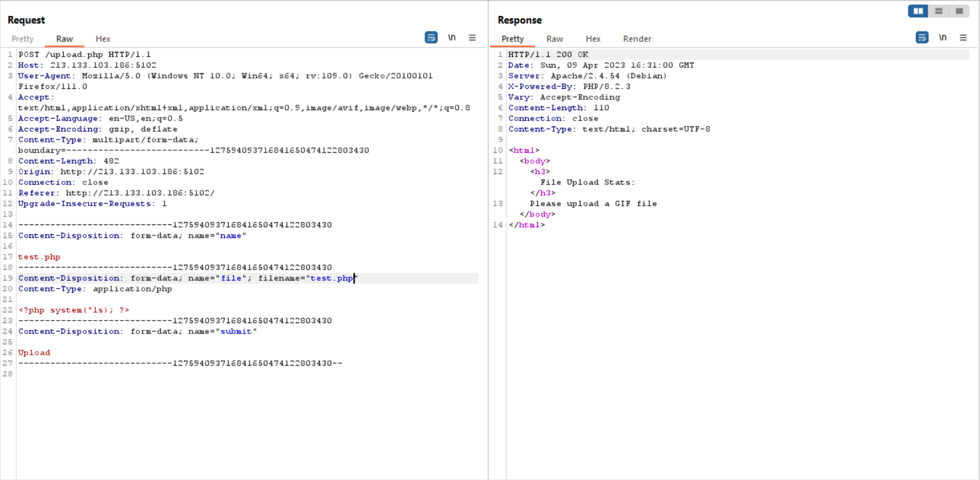Click the POST /upload.php request line
The height and width of the screenshot is (480, 980).
[x=85, y=55]
